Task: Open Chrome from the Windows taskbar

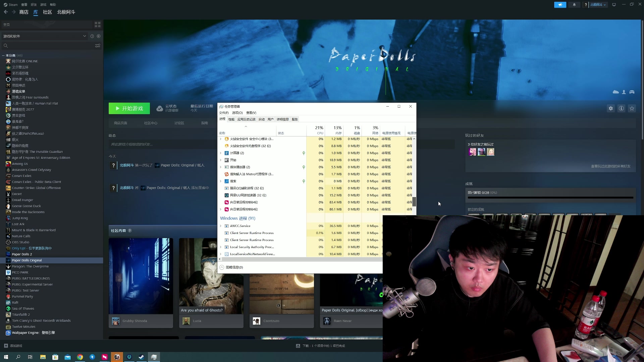Action: click(80, 357)
